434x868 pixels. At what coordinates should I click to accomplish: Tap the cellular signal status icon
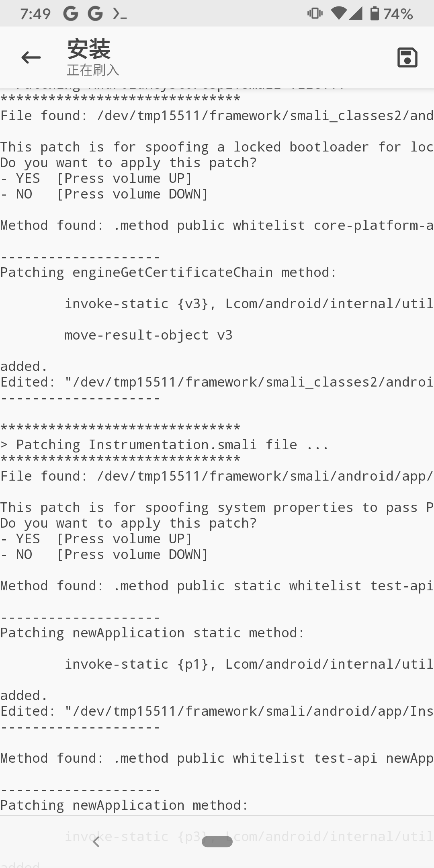coord(356,14)
